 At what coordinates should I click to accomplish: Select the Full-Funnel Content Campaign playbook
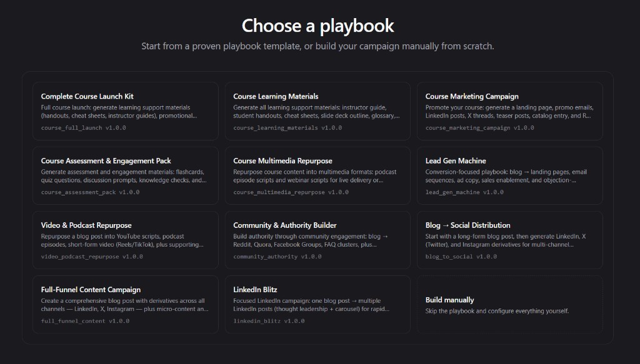click(125, 305)
